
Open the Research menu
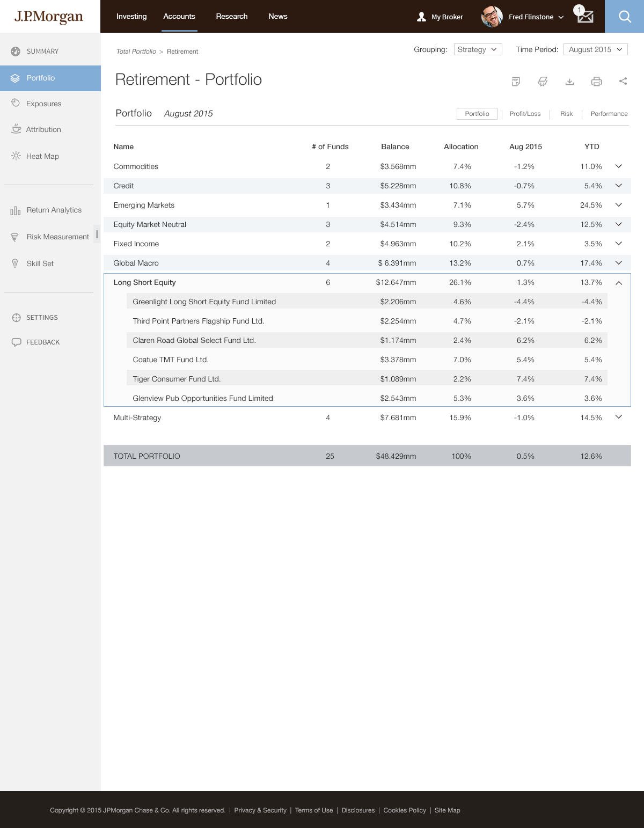[232, 16]
